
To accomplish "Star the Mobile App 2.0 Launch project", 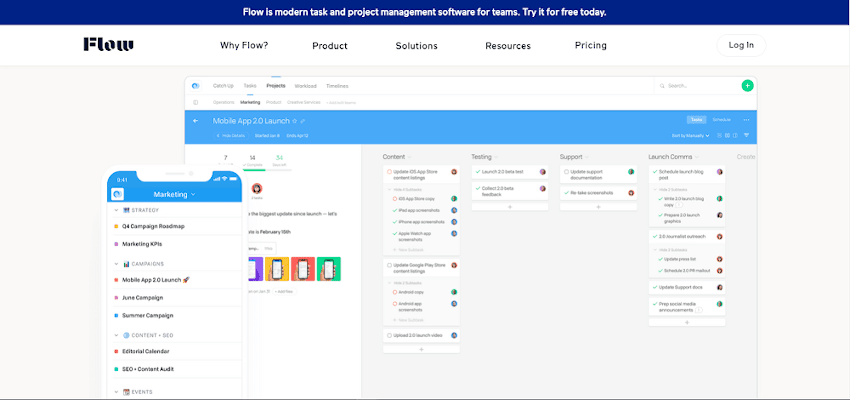I will coord(295,121).
